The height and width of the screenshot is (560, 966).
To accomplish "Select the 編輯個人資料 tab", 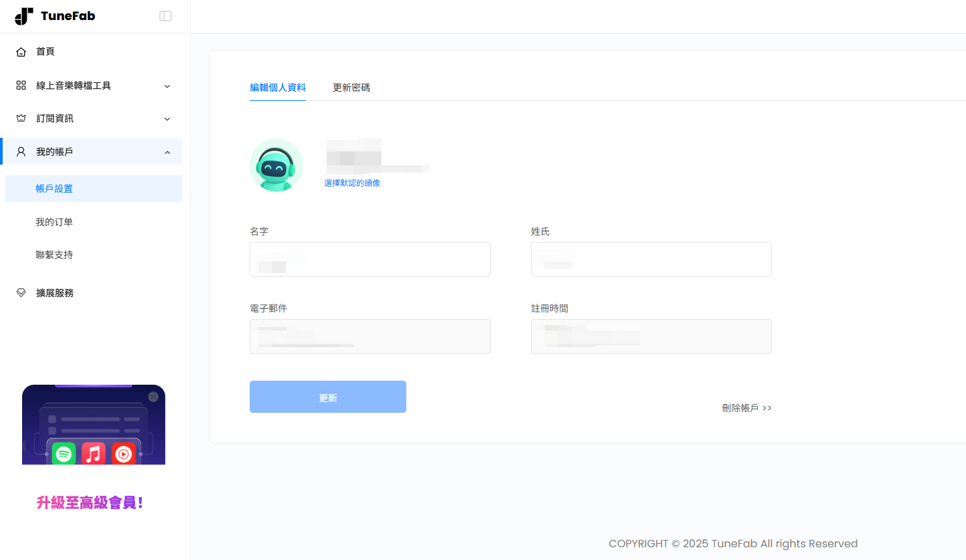I will [x=278, y=88].
